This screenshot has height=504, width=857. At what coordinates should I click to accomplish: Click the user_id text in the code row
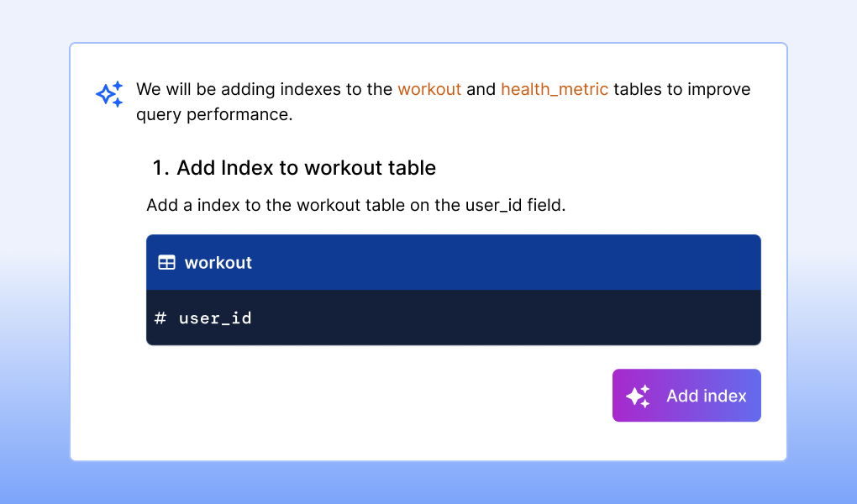[215, 318]
